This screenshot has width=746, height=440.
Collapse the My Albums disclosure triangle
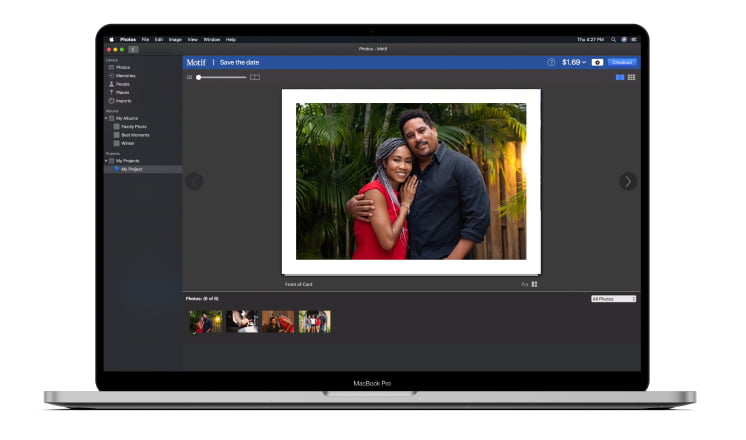(x=107, y=118)
